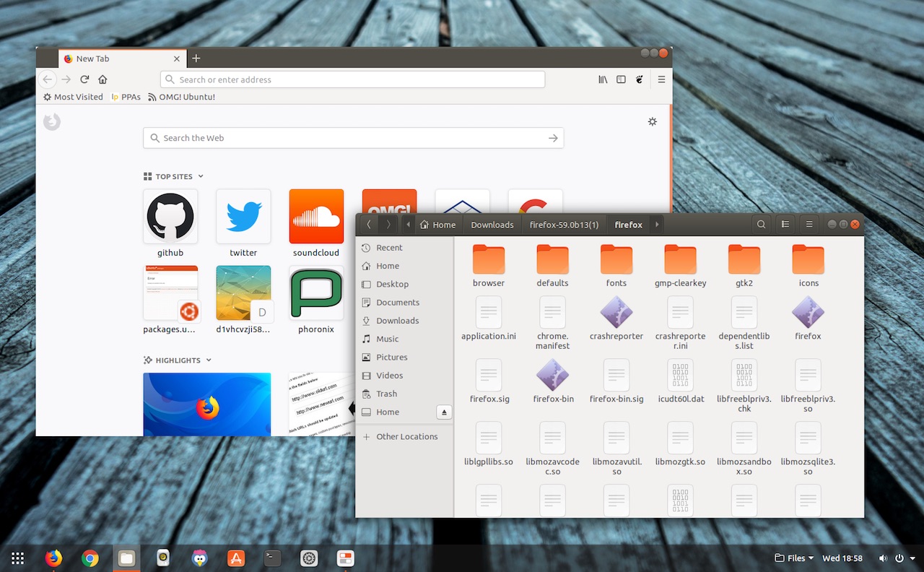924x572 pixels.
Task: Select Pictures in Files sidebar
Action: [x=405, y=357]
